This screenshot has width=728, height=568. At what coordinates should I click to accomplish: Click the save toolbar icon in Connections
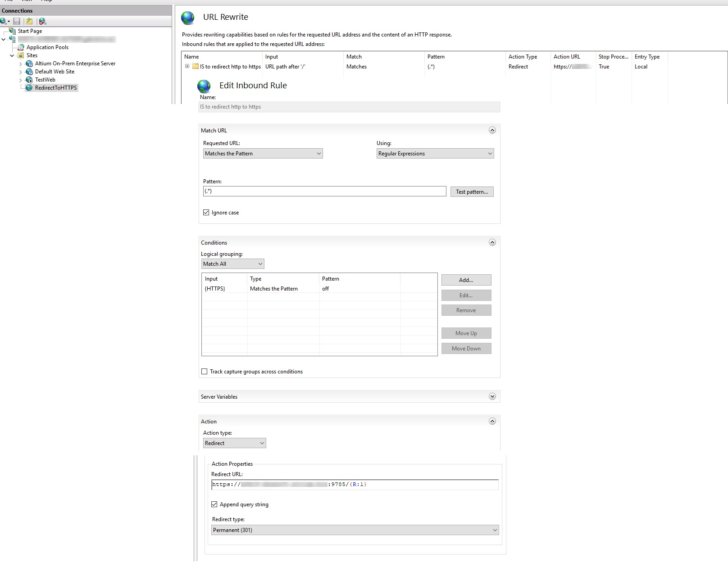point(17,21)
